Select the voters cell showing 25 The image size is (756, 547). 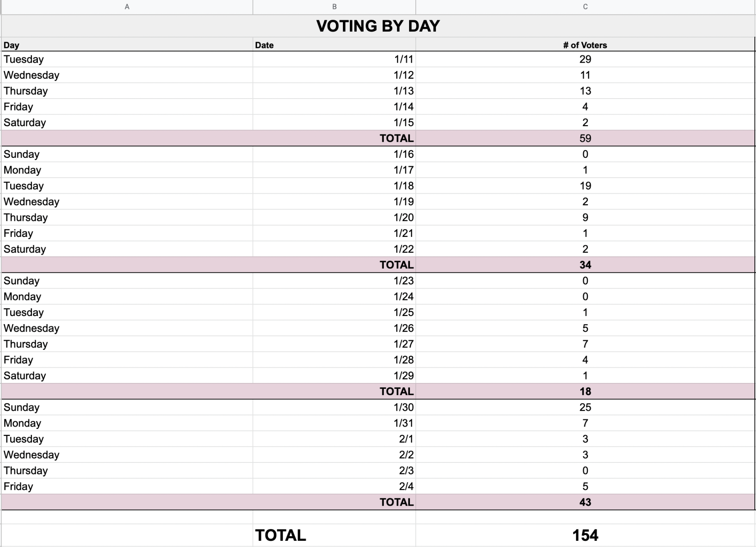585,407
